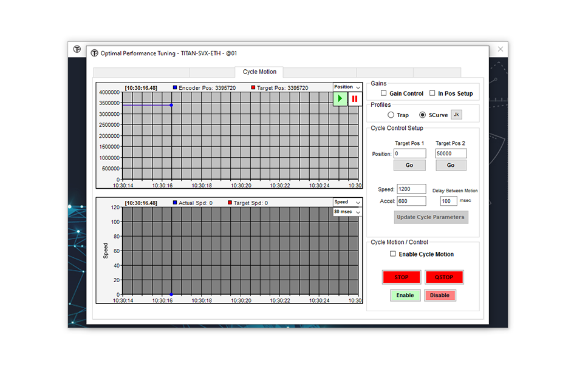Click the Jk jerk settings button

click(457, 115)
